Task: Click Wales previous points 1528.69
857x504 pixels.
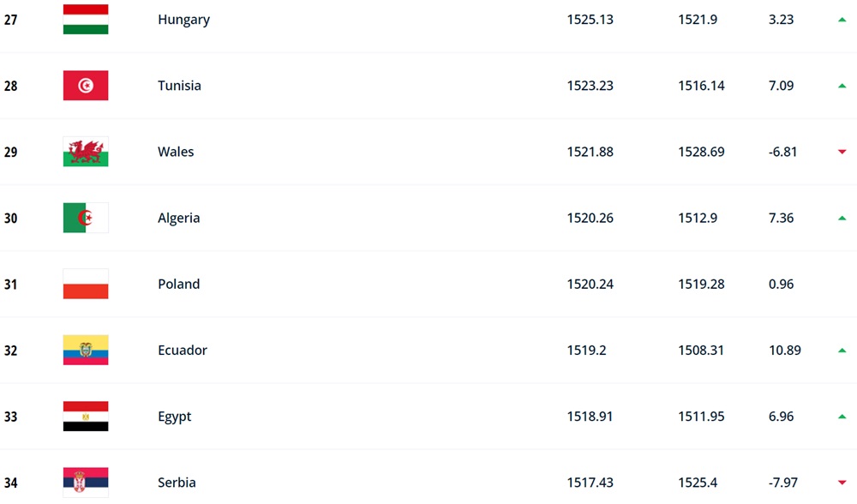Action: (701, 152)
